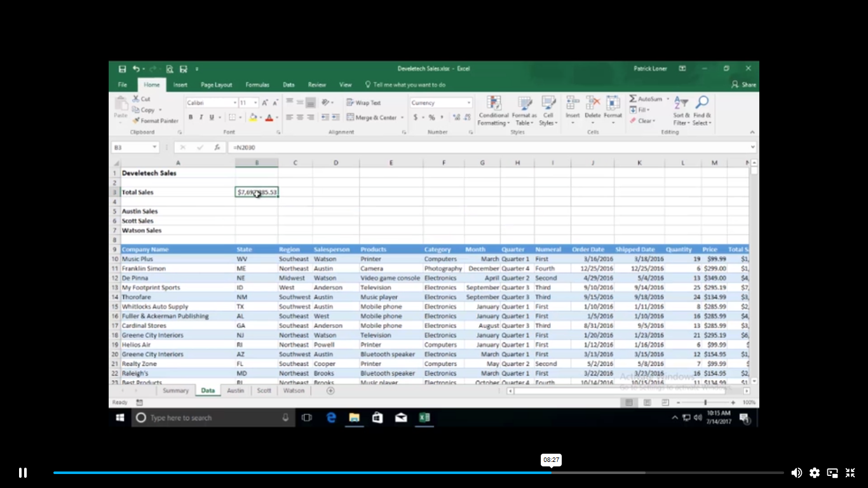Viewport: 868px width, 488px height.
Task: Toggle Bold formatting
Action: [190, 118]
